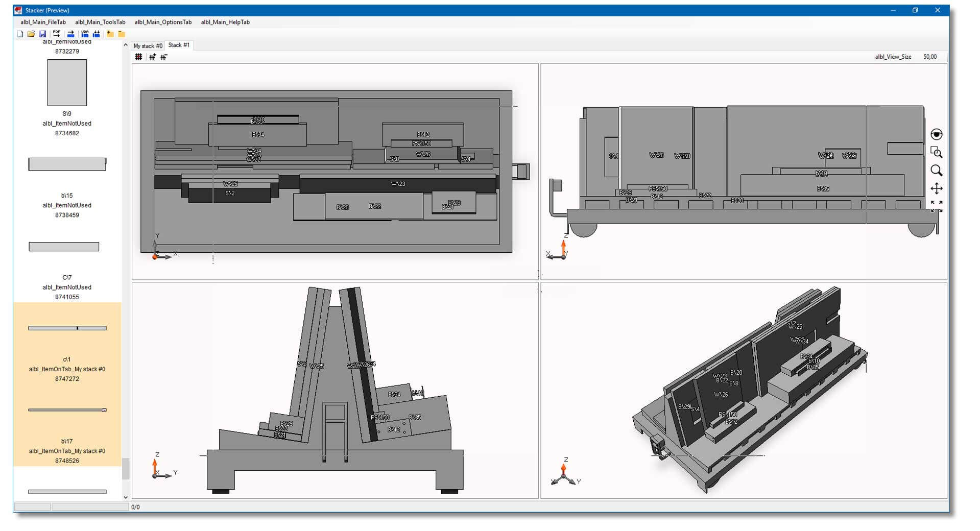This screenshot has width=980, height=531.
Task: Open the albl_Main_HelpTab menu
Action: coord(225,22)
